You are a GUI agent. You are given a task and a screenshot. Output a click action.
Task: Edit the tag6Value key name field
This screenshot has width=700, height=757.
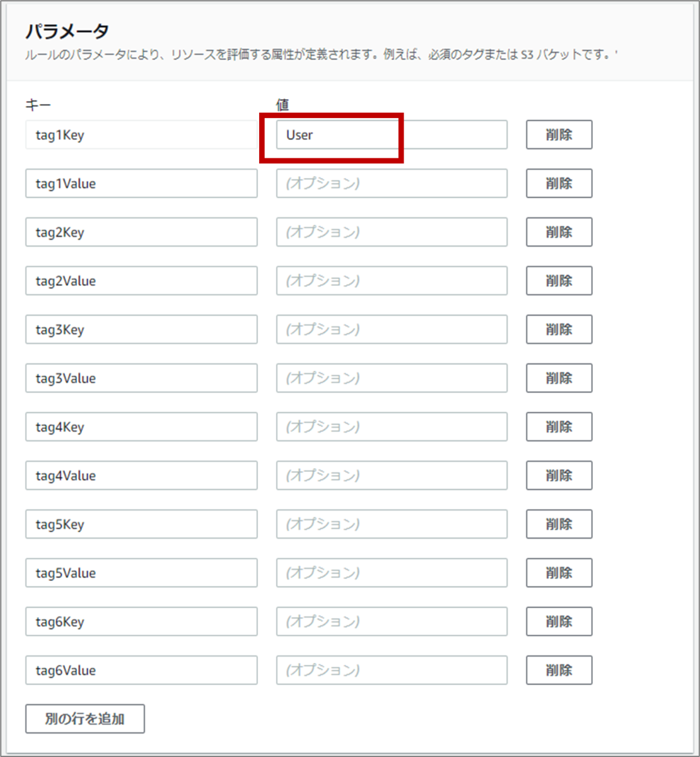coord(142,670)
